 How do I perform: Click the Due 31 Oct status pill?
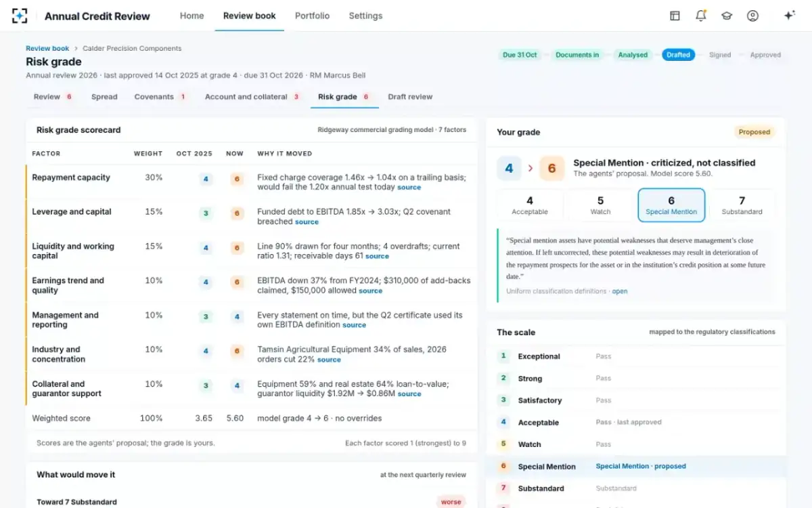(x=520, y=55)
